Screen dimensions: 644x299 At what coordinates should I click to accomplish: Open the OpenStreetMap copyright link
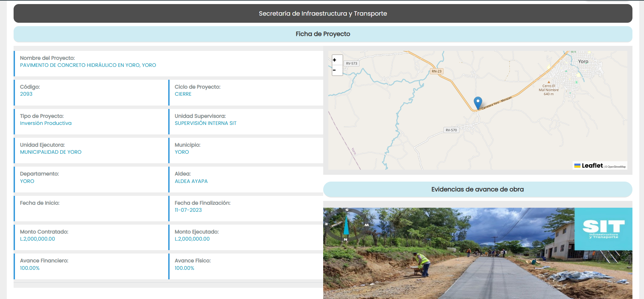tap(616, 167)
